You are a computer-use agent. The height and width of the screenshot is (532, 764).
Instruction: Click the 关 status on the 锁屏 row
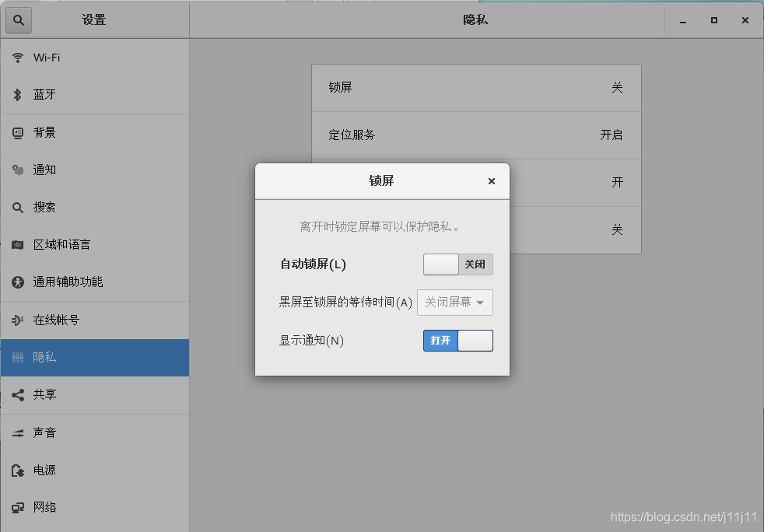pos(617,88)
